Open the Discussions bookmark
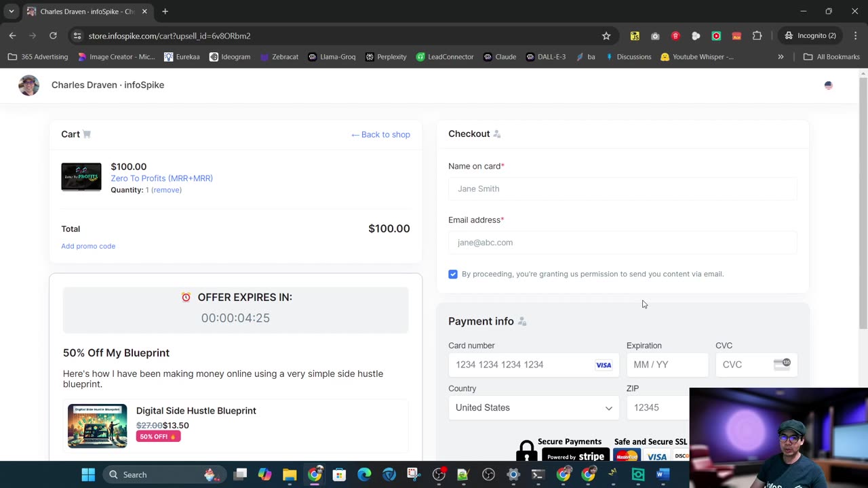The image size is (868, 488). click(x=628, y=57)
